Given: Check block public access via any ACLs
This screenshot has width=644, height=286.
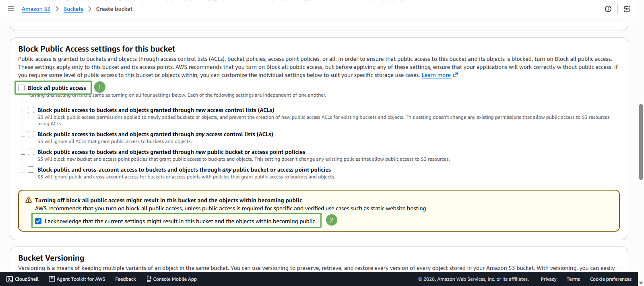Looking at the screenshot, I should tap(31, 134).
